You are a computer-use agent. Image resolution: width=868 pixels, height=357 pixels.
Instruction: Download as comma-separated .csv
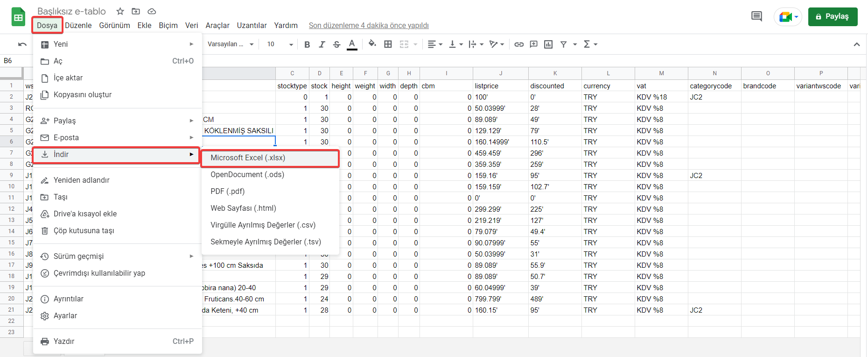pyautogui.click(x=270, y=225)
